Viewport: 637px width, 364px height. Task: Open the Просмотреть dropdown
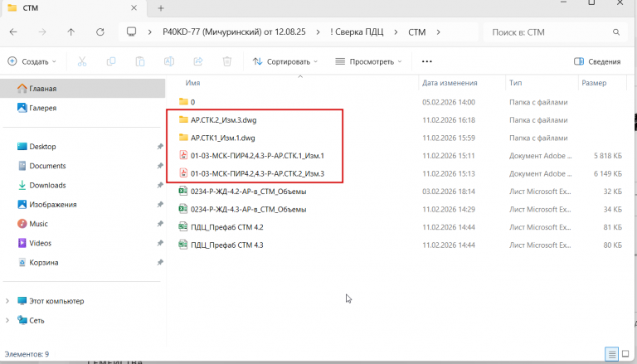pyautogui.click(x=368, y=61)
